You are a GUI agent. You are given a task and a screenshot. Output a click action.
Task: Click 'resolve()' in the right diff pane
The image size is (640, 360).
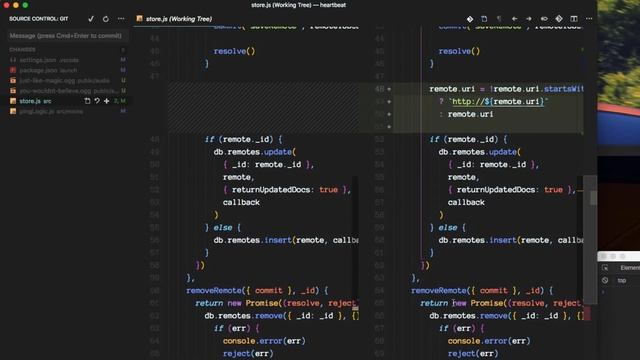click(459, 51)
